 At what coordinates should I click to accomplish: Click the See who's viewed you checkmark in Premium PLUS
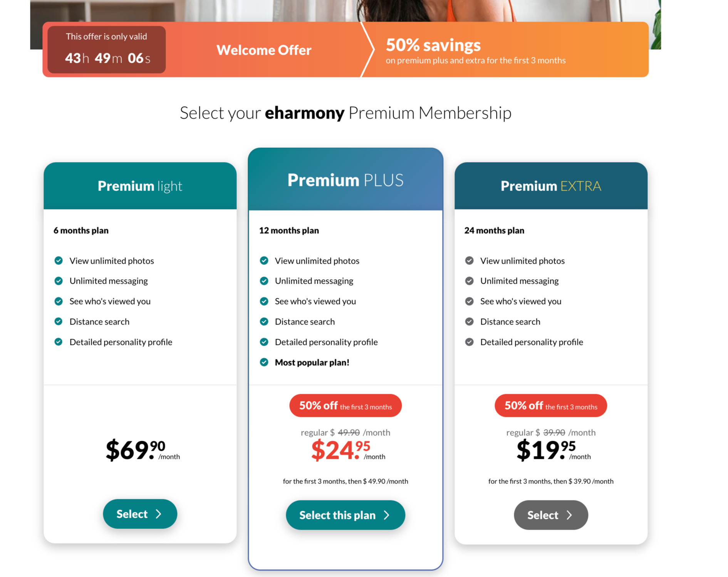click(x=264, y=301)
